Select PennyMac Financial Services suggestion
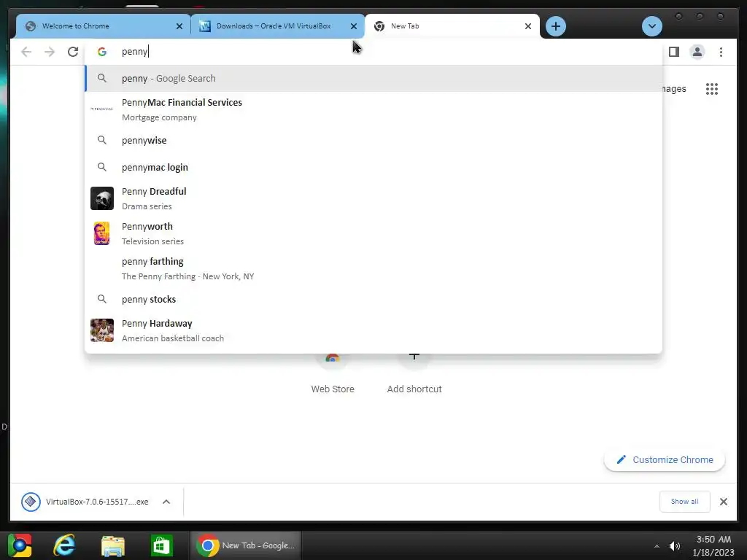 tap(373, 109)
